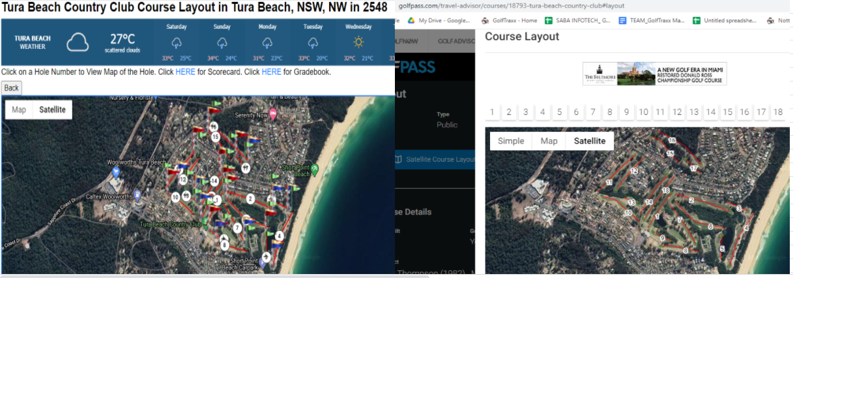Select the pink Serenity Now map pin
868x398 pixels.
click(272, 115)
